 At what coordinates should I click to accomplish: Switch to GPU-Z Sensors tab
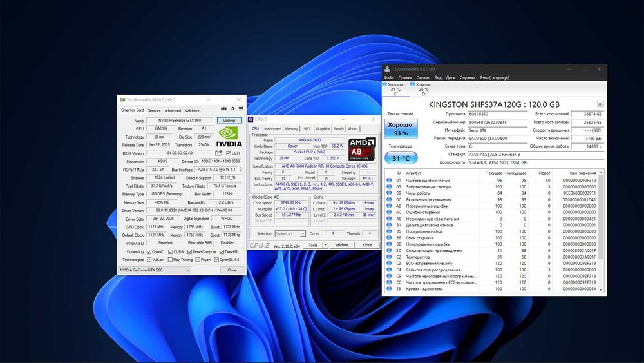[x=154, y=111]
